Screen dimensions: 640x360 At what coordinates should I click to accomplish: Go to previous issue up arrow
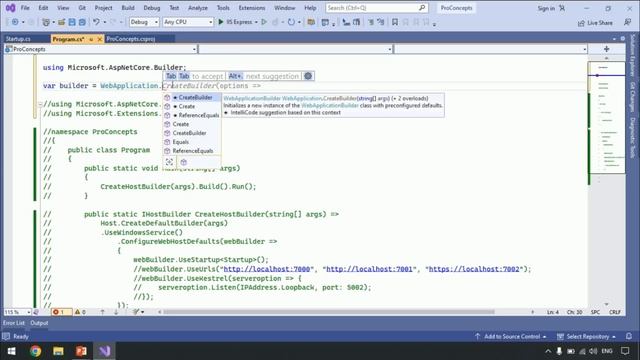(x=102, y=312)
